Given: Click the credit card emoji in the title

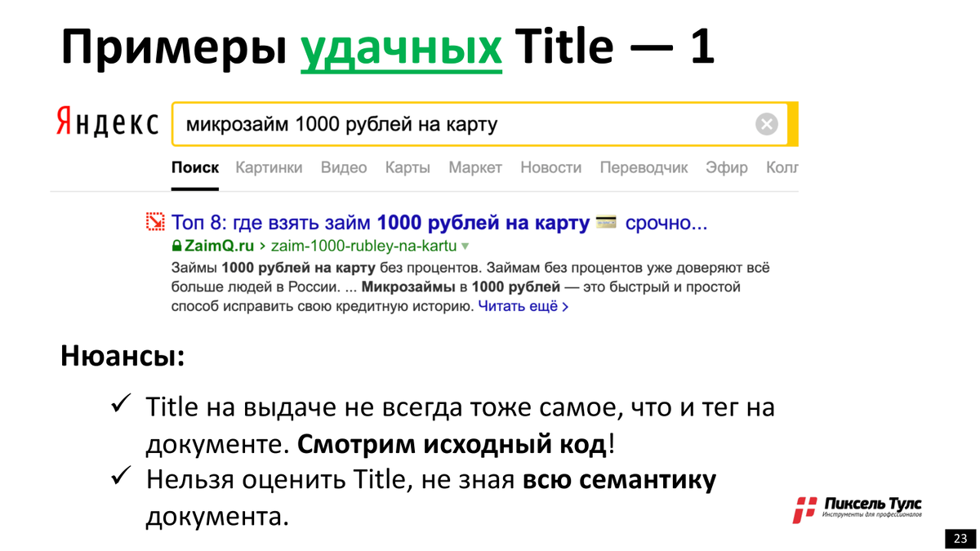Looking at the screenshot, I should coord(606,221).
